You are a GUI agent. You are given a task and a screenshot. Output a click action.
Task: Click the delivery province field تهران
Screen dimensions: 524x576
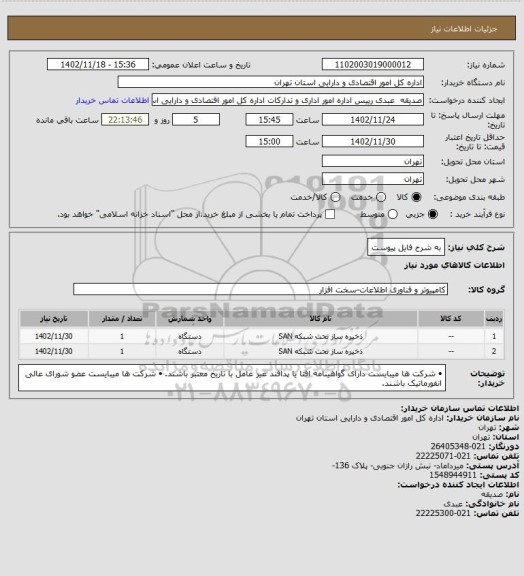tap(373, 161)
